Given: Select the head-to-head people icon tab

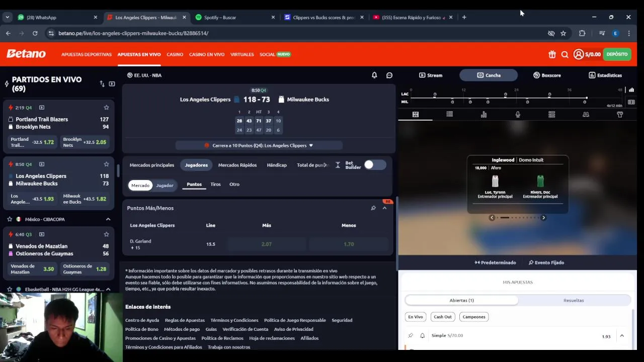Looking at the screenshot, I should click(x=586, y=115).
